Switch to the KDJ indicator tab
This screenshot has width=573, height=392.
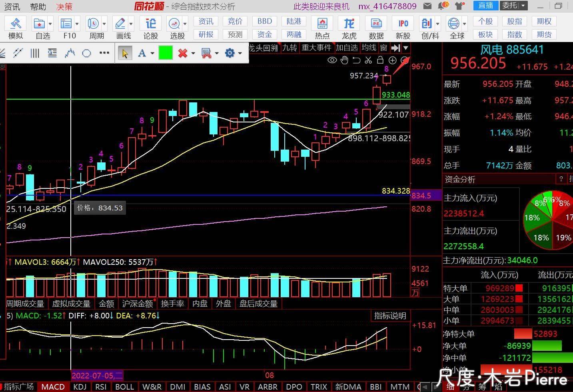pyautogui.click(x=80, y=387)
